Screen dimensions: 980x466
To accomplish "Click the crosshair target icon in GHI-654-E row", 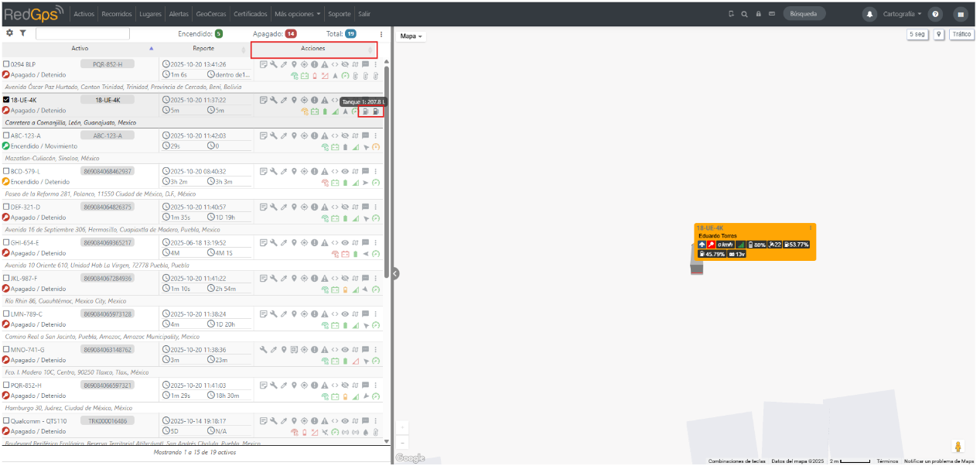I will point(304,242).
